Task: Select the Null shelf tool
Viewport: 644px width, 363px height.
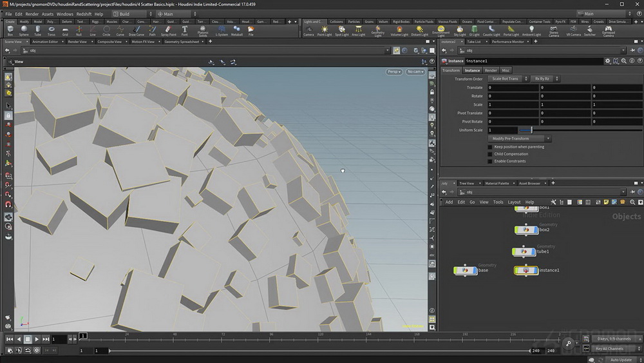Action: [x=79, y=31]
